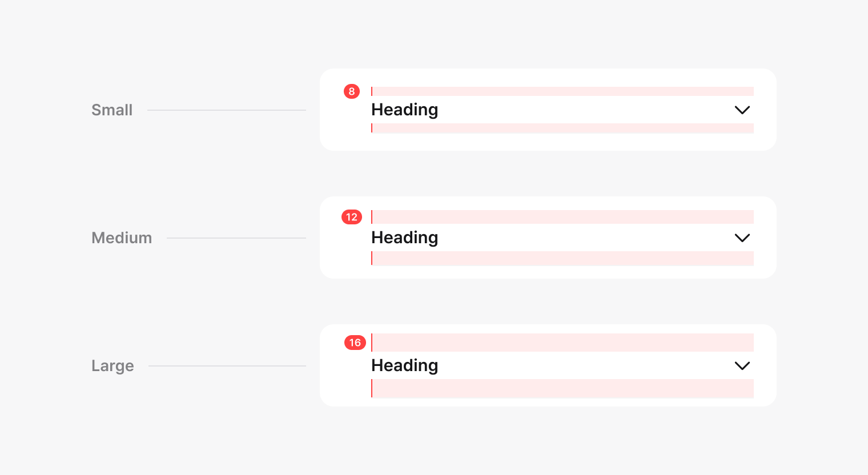This screenshot has width=868, height=475.
Task: Expand the Large accordion chevron arrow
Action: coord(742,366)
